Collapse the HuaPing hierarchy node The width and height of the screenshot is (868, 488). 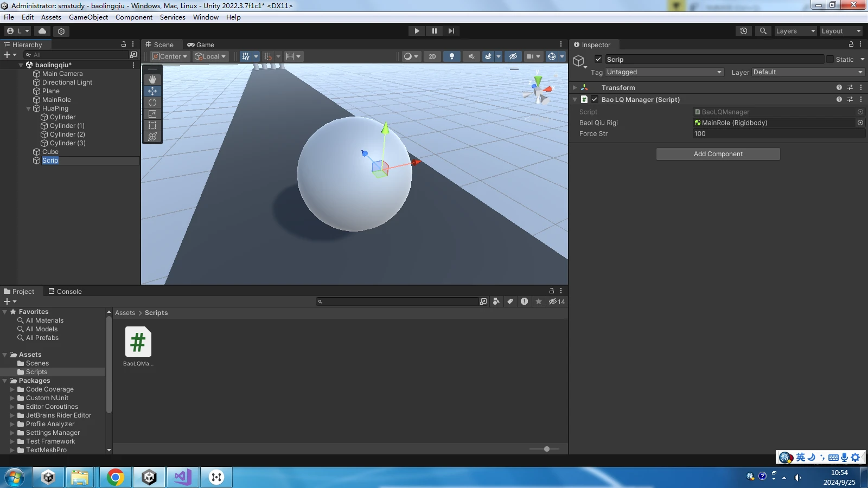click(29, 108)
